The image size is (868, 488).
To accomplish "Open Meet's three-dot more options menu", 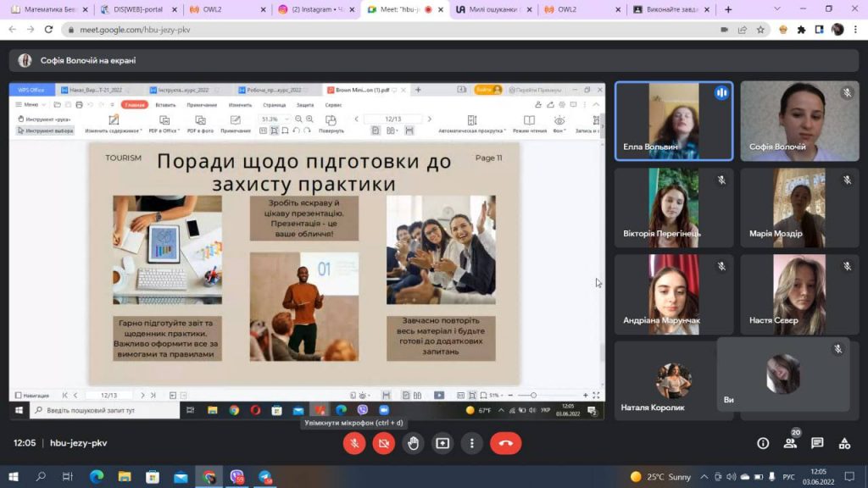I will point(472,443).
